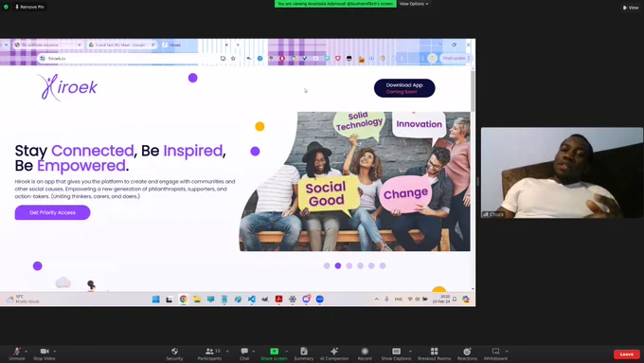
Task: Expand audio options arrow beside Unmute
Action: [27, 351]
